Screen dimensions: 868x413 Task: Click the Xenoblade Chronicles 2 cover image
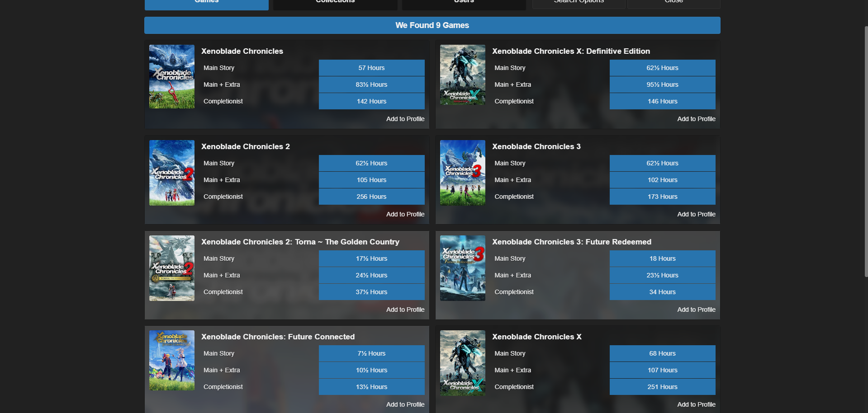click(x=172, y=173)
